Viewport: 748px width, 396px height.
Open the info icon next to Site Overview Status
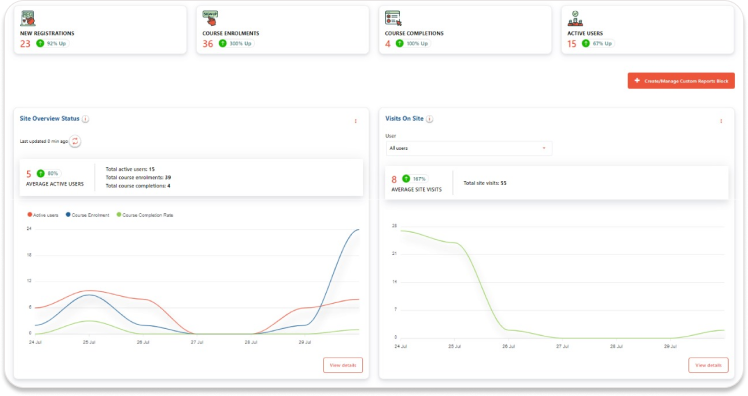[x=85, y=119]
